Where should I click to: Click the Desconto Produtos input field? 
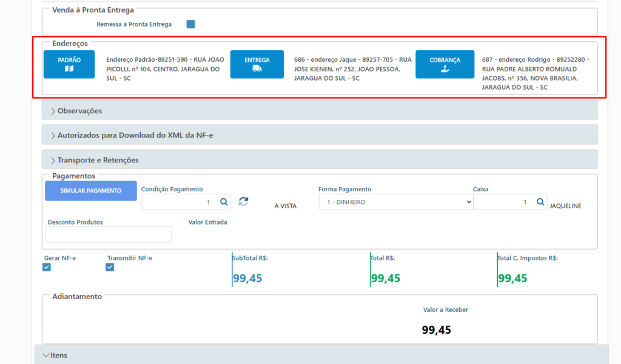(x=109, y=234)
